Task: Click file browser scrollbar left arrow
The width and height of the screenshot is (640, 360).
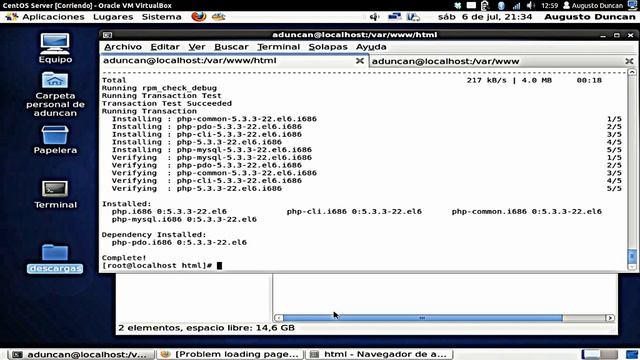Action: tap(278, 318)
